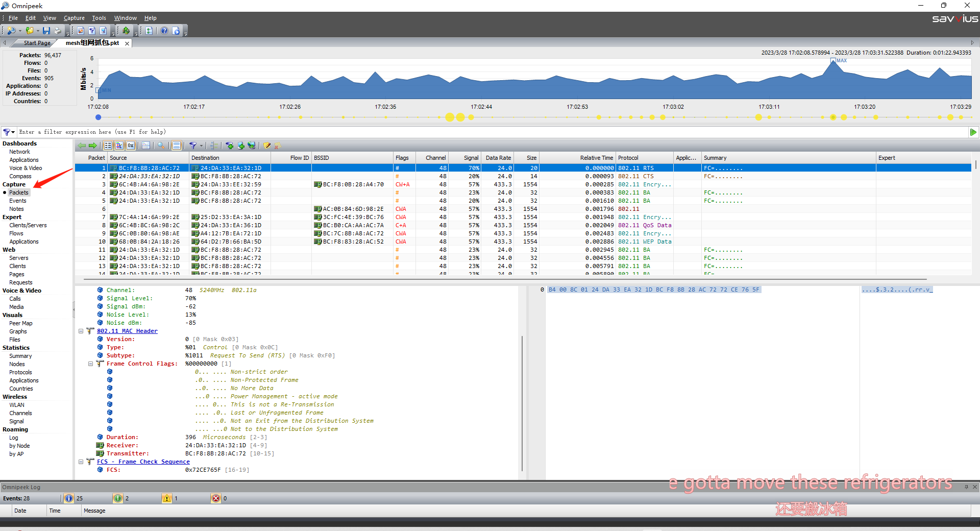This screenshot has width=980, height=531.
Task: Open the Peer Map visual
Action: tap(20, 323)
